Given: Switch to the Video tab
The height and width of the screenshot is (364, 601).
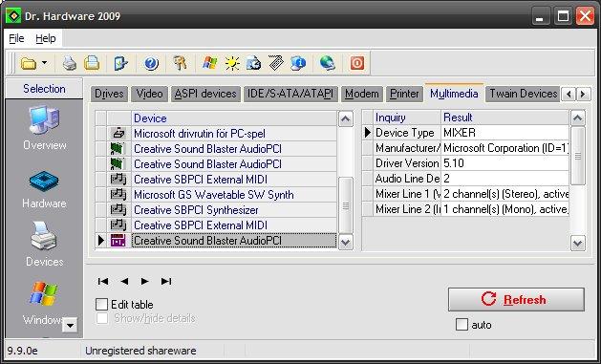Looking at the screenshot, I should (x=149, y=94).
